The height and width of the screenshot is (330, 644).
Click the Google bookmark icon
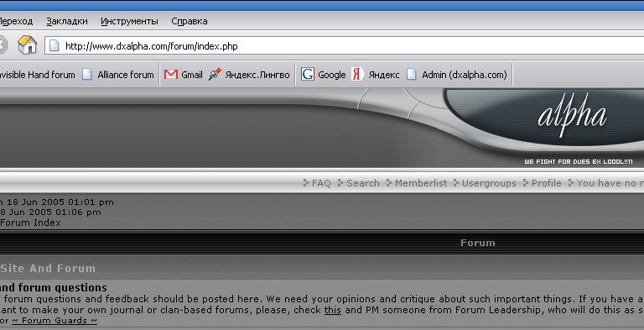tap(308, 75)
